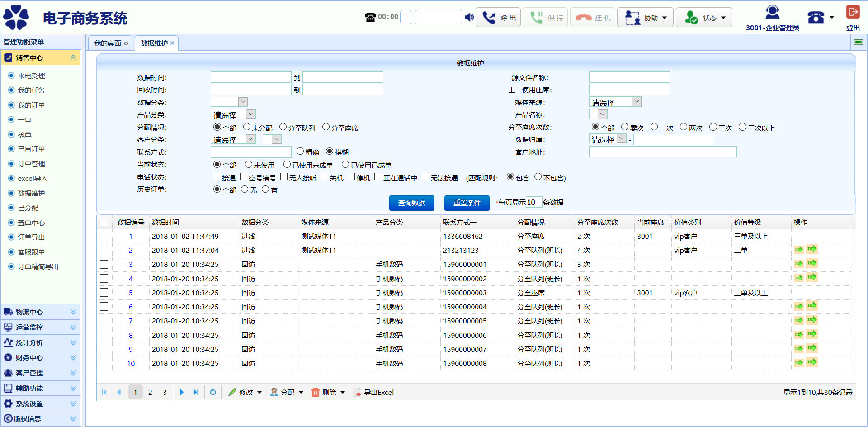Image resolution: width=868 pixels, height=427 pixels.
Task: Open the 状态 dropdown in top bar
Action: click(704, 18)
